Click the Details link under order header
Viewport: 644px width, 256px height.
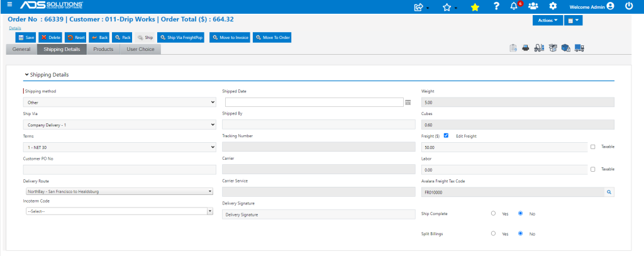(15, 28)
